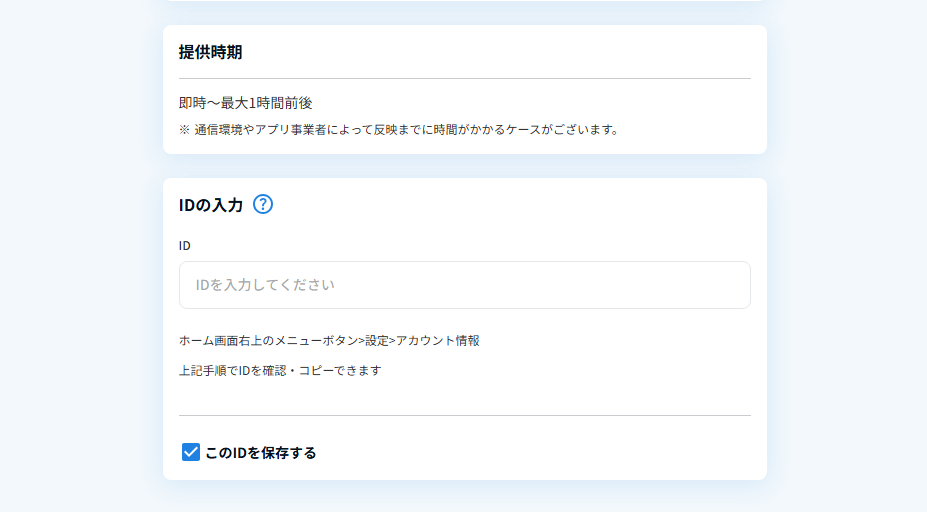The image size is (927, 512).
Task: Click the ホーム画面 text in instructions
Action: pyautogui.click(x=204, y=341)
